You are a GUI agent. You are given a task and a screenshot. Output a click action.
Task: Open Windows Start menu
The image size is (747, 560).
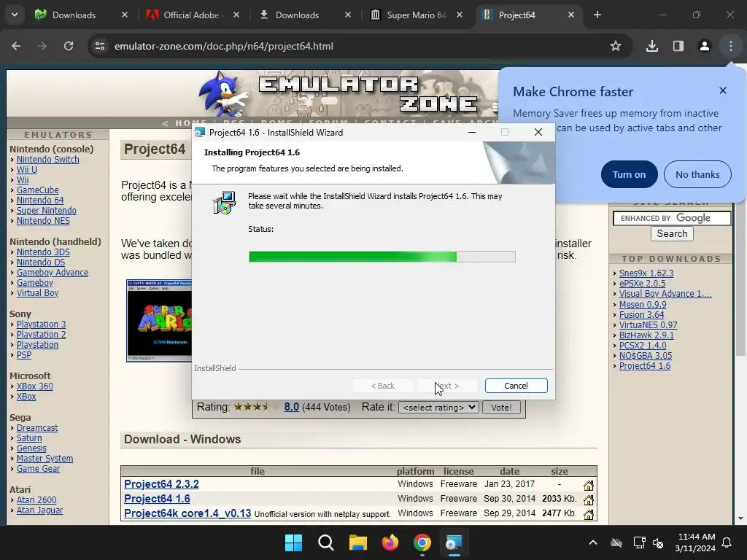click(293, 542)
